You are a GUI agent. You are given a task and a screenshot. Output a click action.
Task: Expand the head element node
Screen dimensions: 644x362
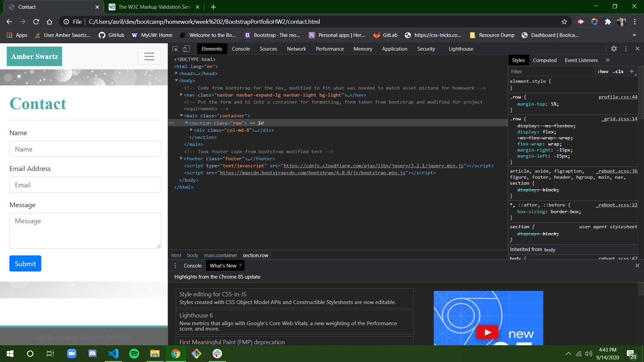click(x=176, y=73)
